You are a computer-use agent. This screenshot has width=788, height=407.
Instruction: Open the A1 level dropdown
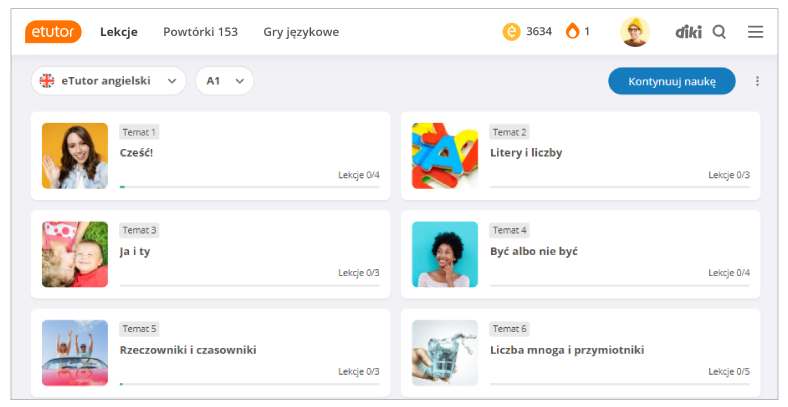224,81
